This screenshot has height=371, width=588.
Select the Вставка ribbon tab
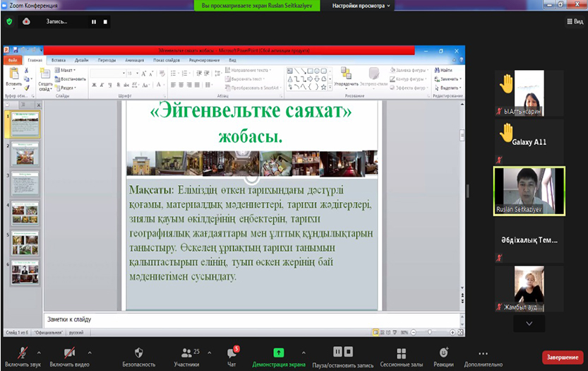click(59, 61)
